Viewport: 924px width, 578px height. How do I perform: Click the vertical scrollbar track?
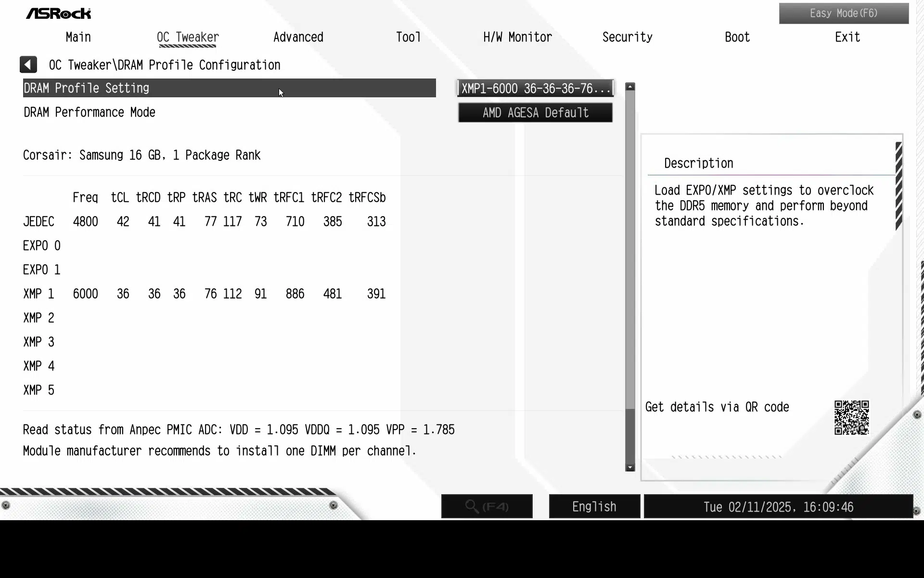[x=630, y=277]
